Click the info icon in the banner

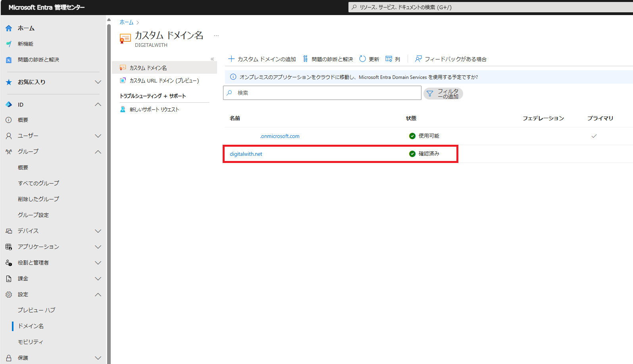coord(233,77)
